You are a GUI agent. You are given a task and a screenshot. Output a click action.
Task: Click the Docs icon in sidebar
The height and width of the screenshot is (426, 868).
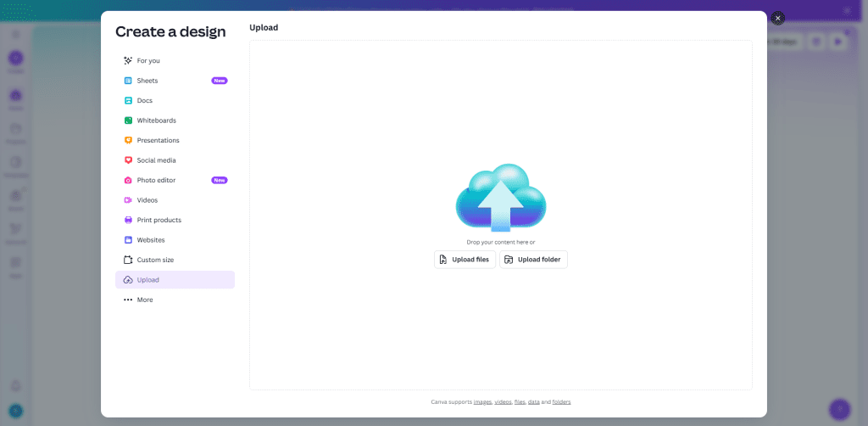(x=128, y=100)
